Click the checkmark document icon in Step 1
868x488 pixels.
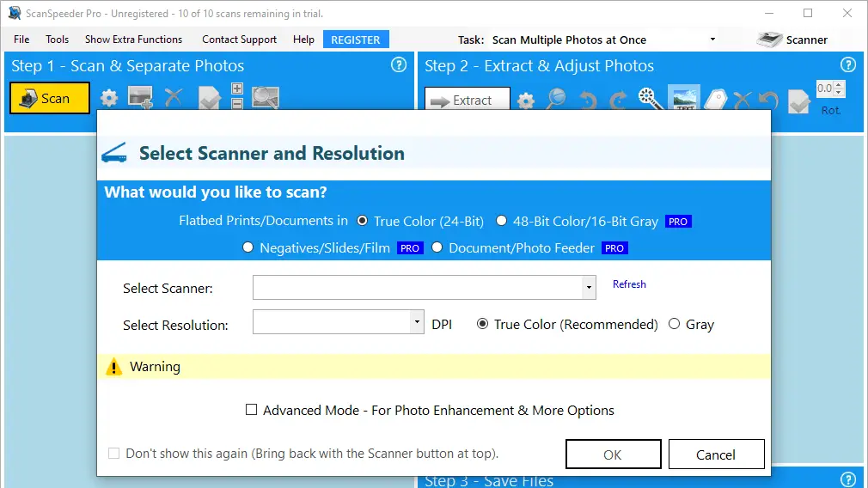click(x=210, y=97)
